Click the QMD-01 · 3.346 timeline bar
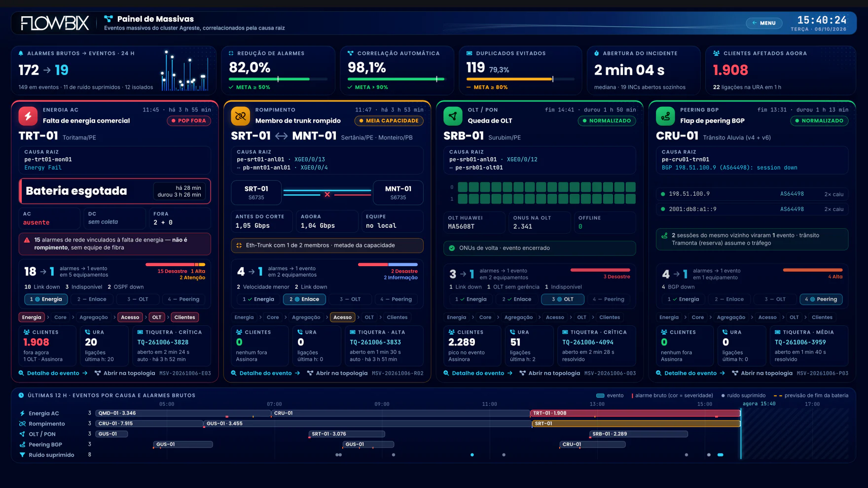868x488 pixels. (x=183, y=413)
